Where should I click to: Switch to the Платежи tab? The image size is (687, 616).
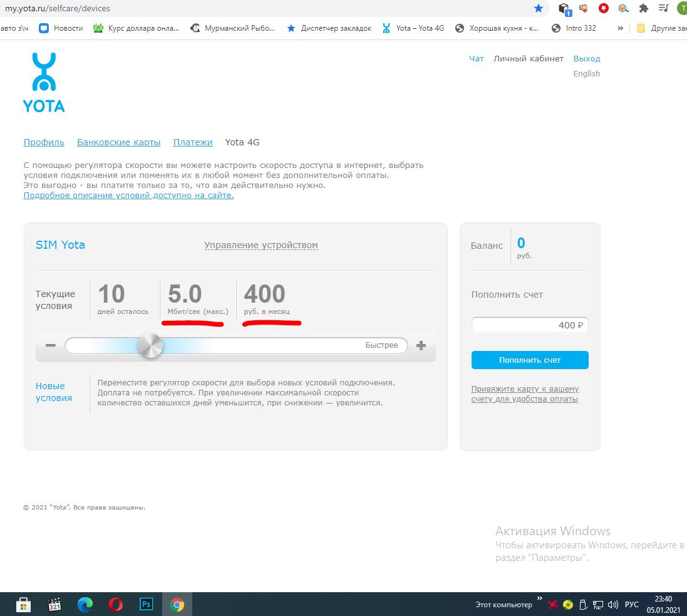click(193, 142)
